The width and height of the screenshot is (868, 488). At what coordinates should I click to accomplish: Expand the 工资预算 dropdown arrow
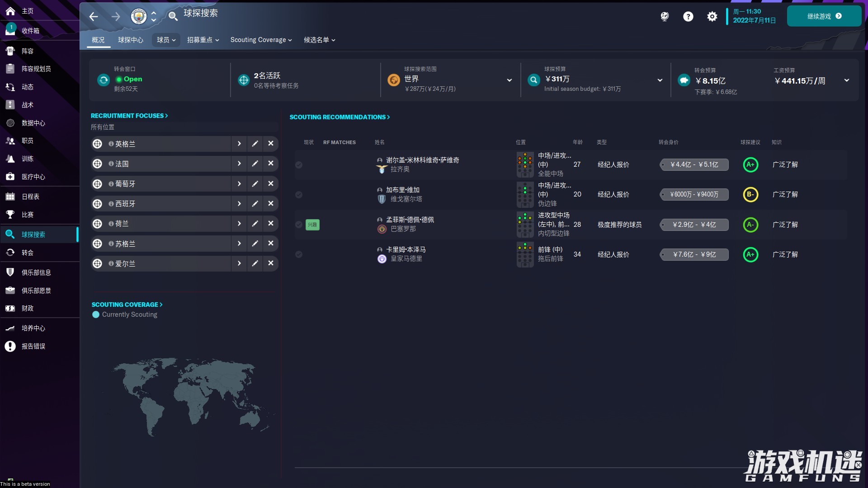(x=846, y=80)
